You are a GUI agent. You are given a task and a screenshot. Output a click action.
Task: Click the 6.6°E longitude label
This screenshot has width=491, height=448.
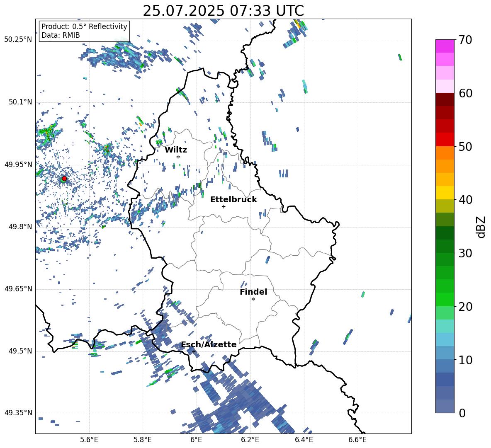click(x=357, y=440)
